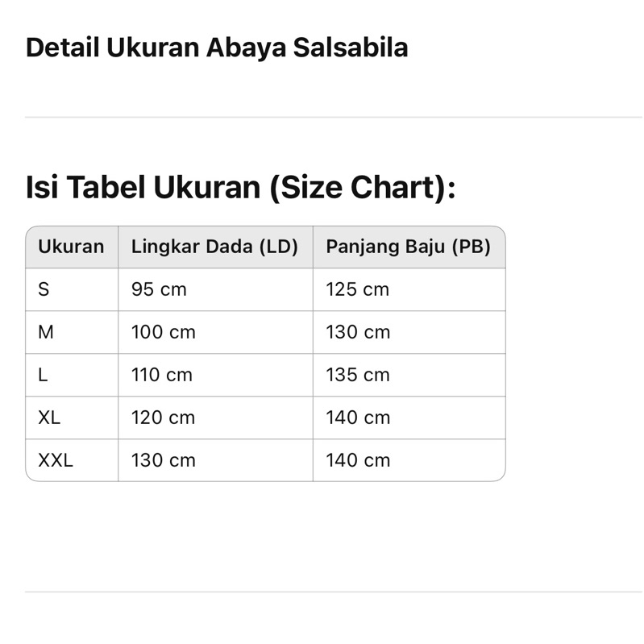Select the "Ukuran" column header
The image size is (644, 644).
coord(71,247)
